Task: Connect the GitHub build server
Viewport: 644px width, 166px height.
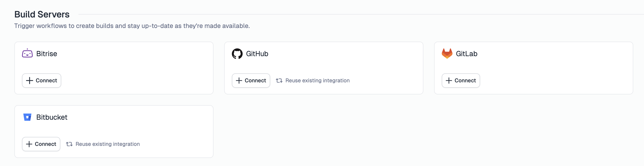Action: click(x=251, y=81)
